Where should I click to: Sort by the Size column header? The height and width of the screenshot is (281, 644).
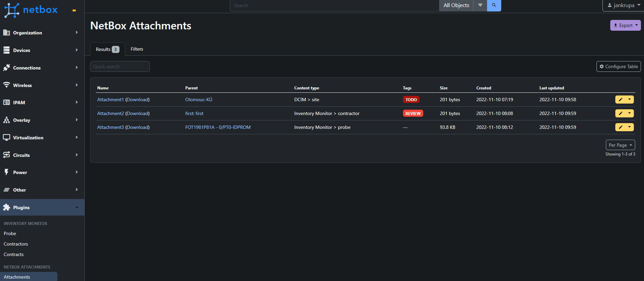(444, 88)
